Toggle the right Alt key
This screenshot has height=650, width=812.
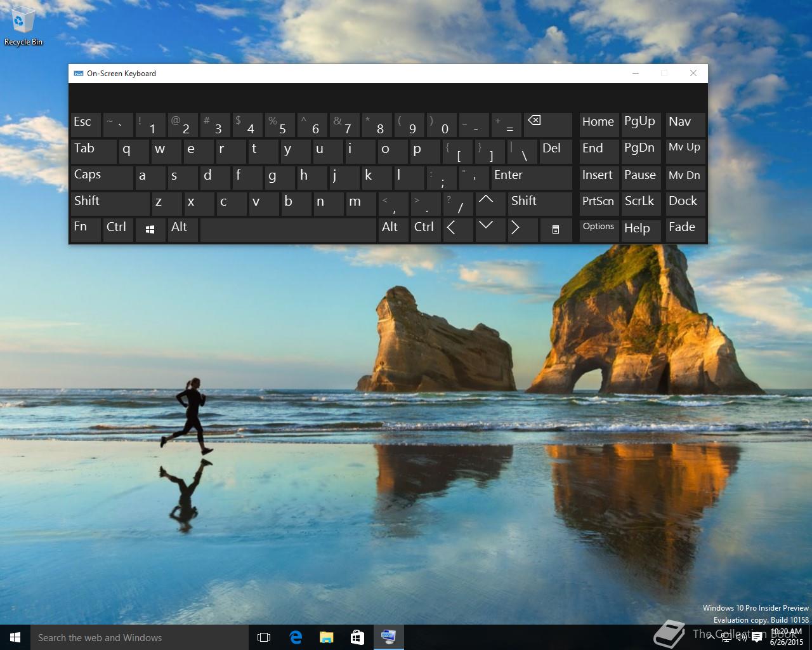tap(393, 230)
